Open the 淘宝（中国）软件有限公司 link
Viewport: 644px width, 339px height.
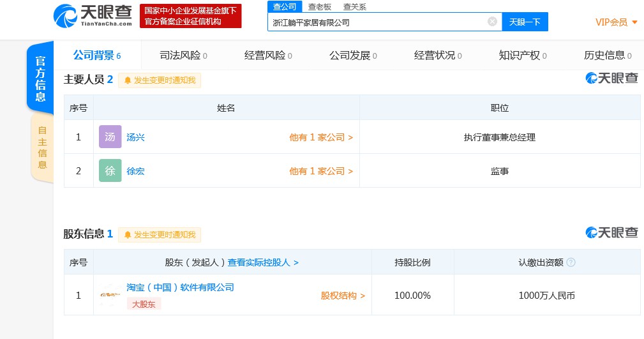click(180, 287)
